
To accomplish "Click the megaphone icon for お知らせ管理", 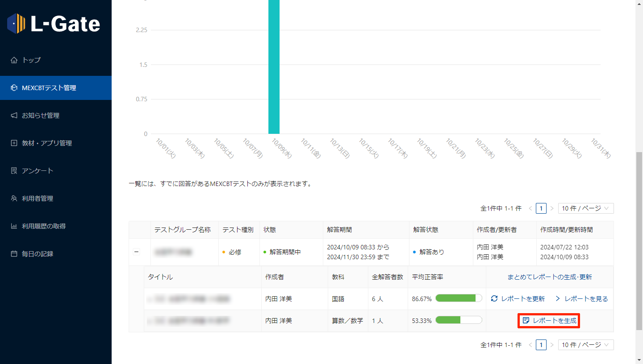I will click(14, 116).
